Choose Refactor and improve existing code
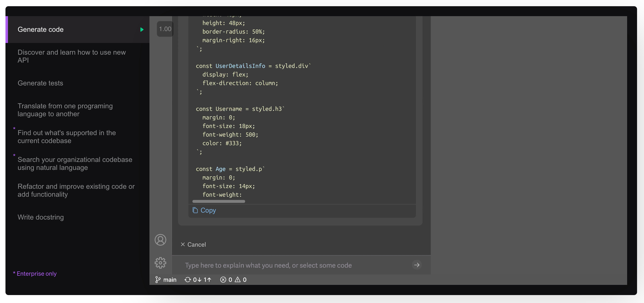The width and height of the screenshot is (644, 303). tap(76, 190)
